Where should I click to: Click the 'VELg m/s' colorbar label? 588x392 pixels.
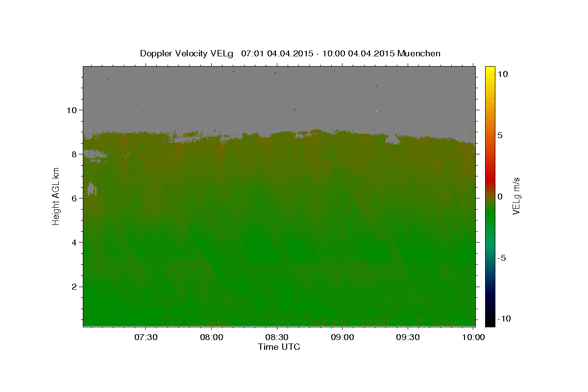(x=516, y=197)
